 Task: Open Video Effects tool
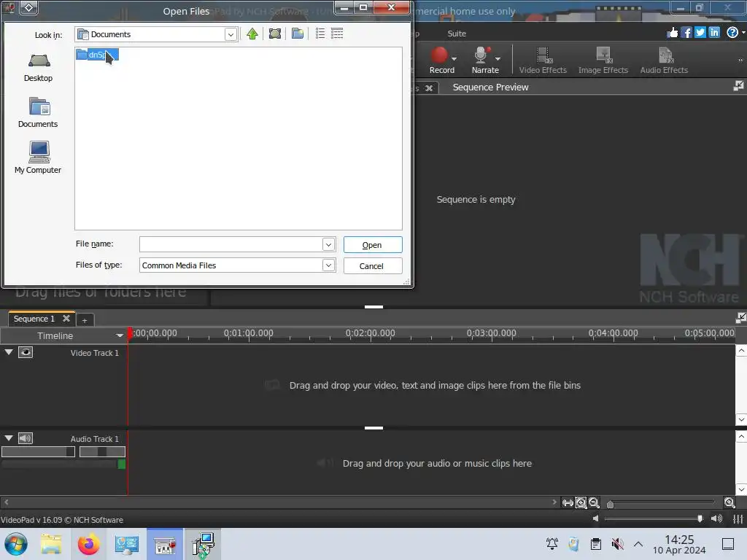(543, 61)
